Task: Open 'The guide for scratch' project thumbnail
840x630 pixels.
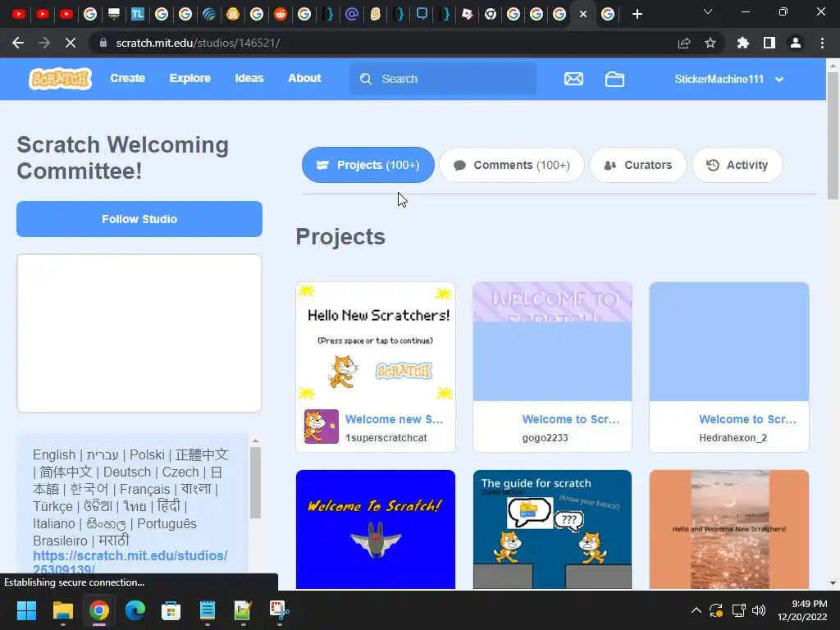Action: (x=552, y=529)
